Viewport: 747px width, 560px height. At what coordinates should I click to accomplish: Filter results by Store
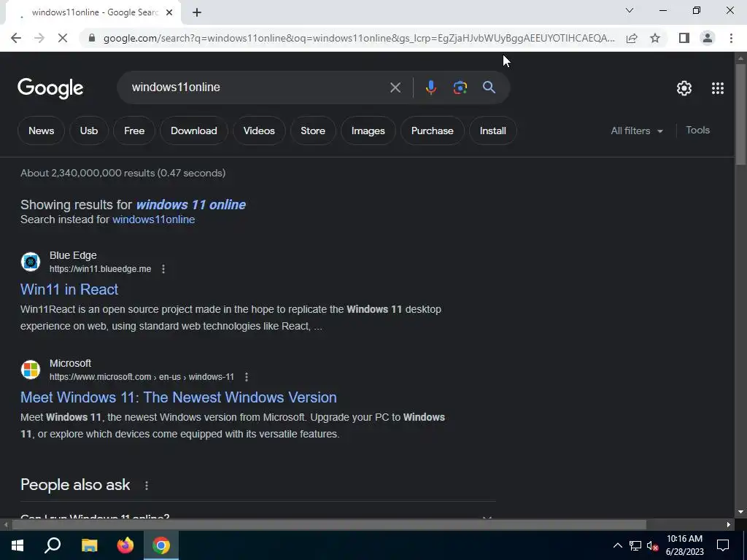click(313, 131)
